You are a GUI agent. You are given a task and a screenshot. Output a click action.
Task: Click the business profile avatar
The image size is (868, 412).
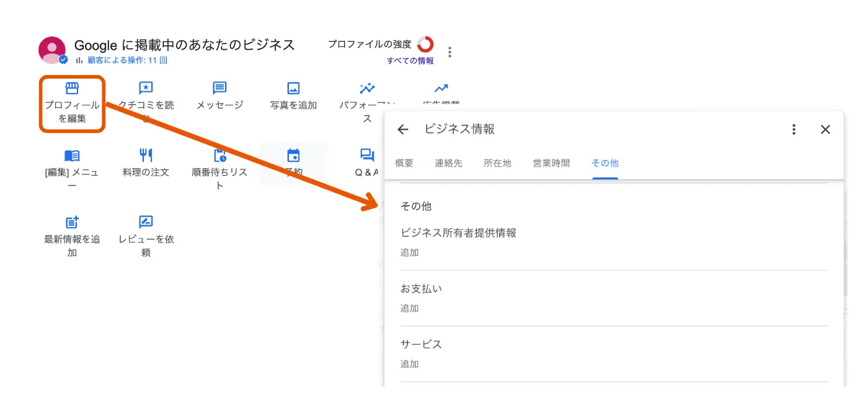tap(52, 50)
